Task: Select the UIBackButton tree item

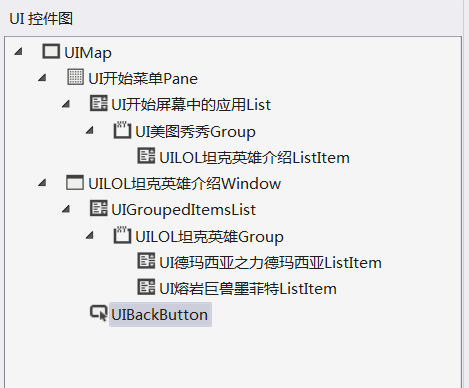Action: [x=160, y=314]
